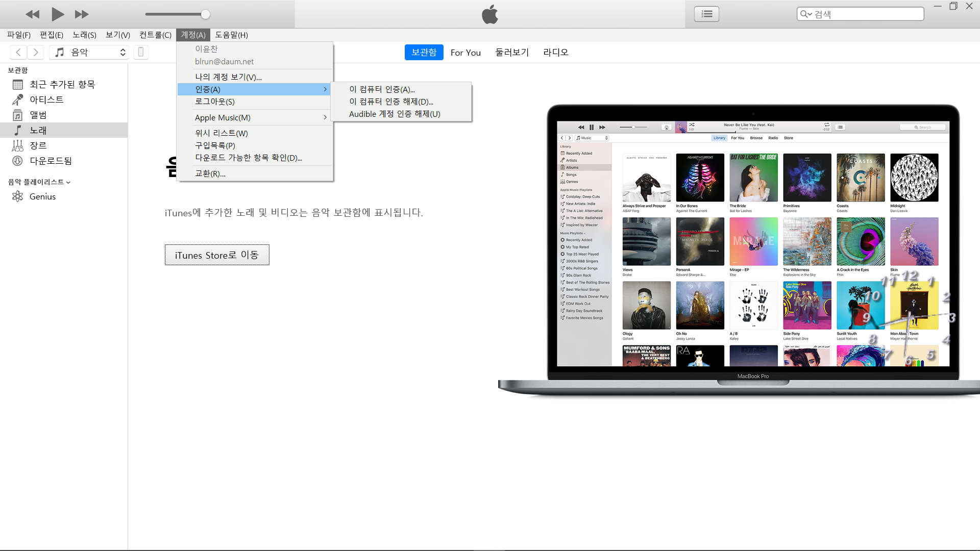Switch to the 둘러보기 tab
Image resolution: width=980 pixels, height=551 pixels.
(x=512, y=52)
